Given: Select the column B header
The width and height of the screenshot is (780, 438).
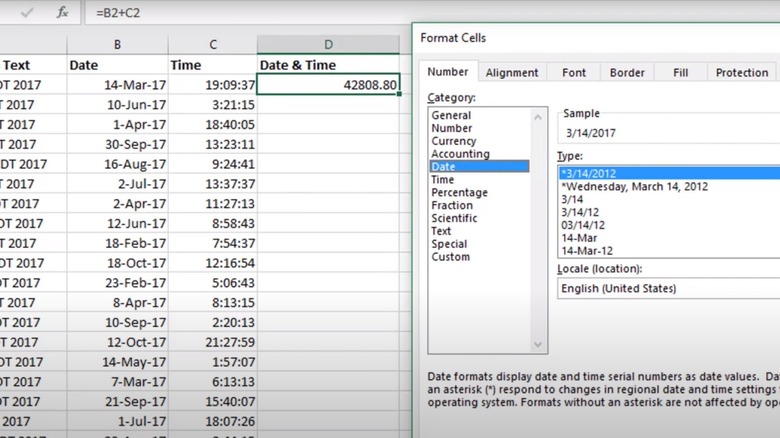Looking at the screenshot, I should point(117,45).
